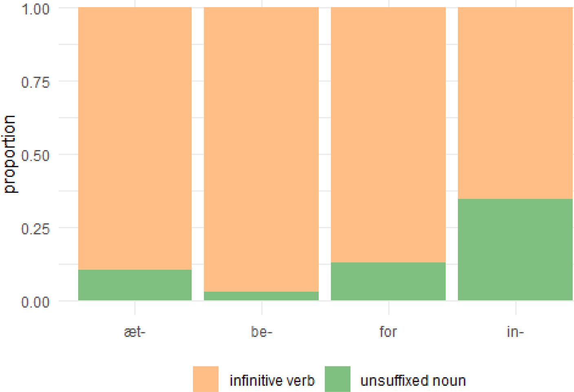Select the green segment of the 'æt-' bar
Viewport: 574px width, 392px height.
click(x=135, y=285)
